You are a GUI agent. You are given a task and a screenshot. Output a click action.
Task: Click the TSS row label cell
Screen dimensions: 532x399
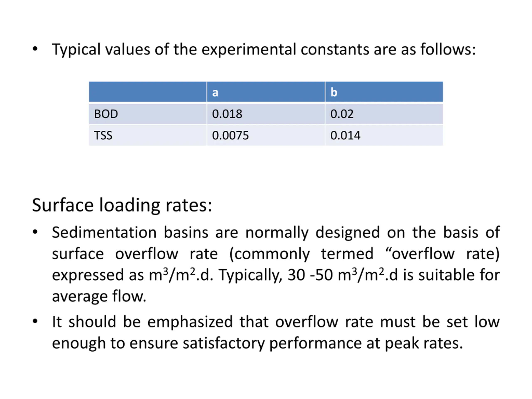[148, 135]
